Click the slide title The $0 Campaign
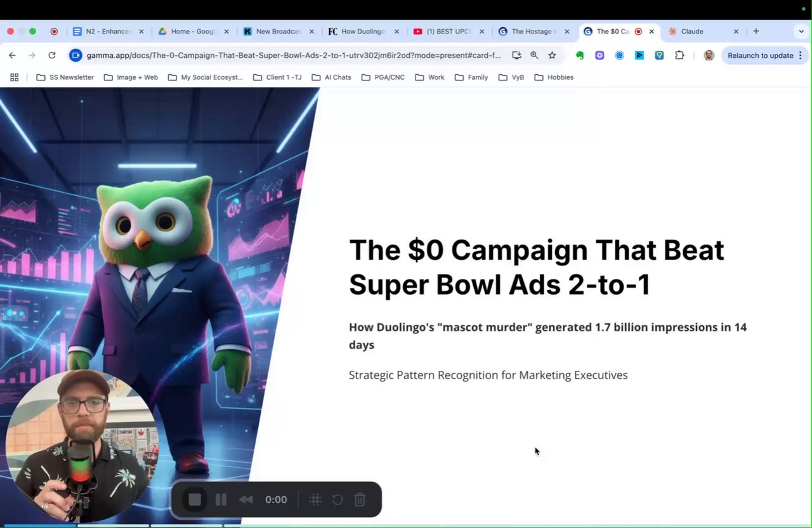Screen dimensions: 812x528 pyautogui.click(x=536, y=267)
